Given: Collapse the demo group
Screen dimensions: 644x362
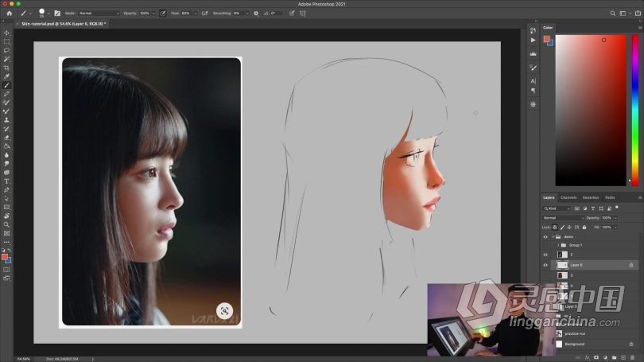Looking at the screenshot, I should pyautogui.click(x=553, y=237).
